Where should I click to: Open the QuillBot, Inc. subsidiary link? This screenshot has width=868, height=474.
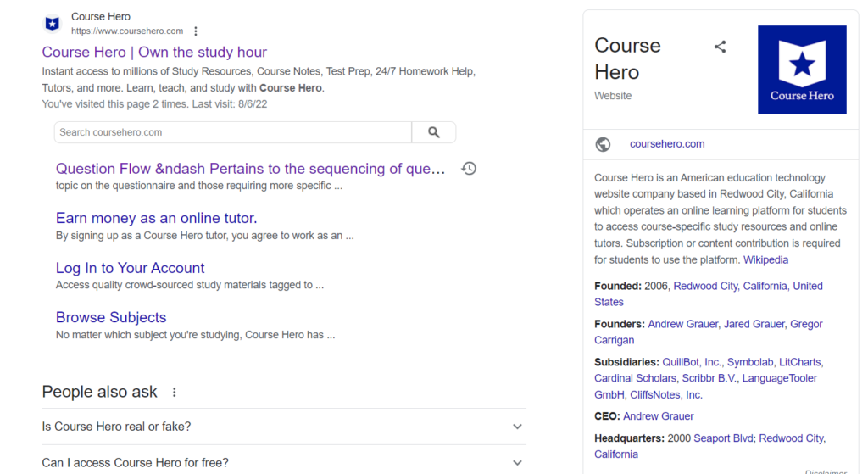point(692,362)
